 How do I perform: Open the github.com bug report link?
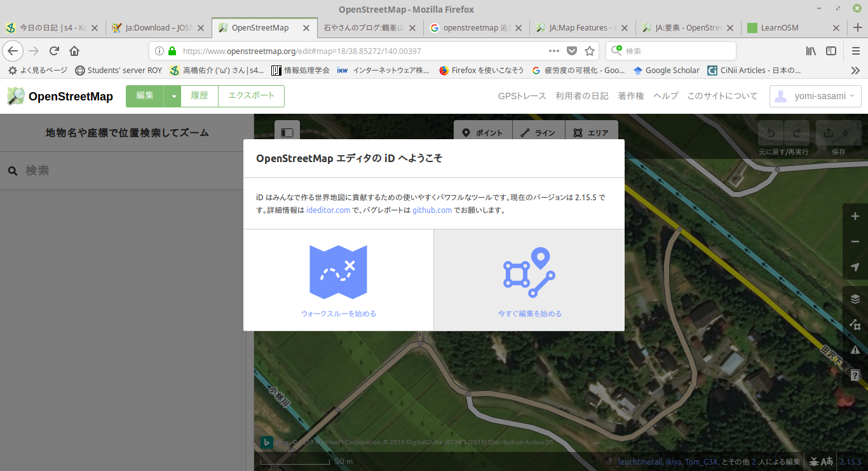pos(432,210)
